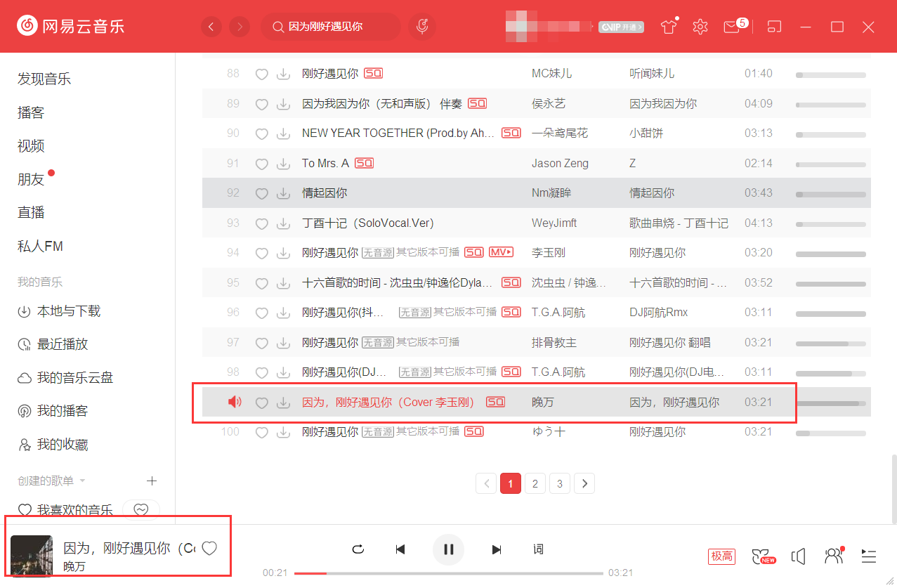The width and height of the screenshot is (897, 588).
Task: Open album link 歌曲串烧 - 丁酉十记
Action: (679, 223)
